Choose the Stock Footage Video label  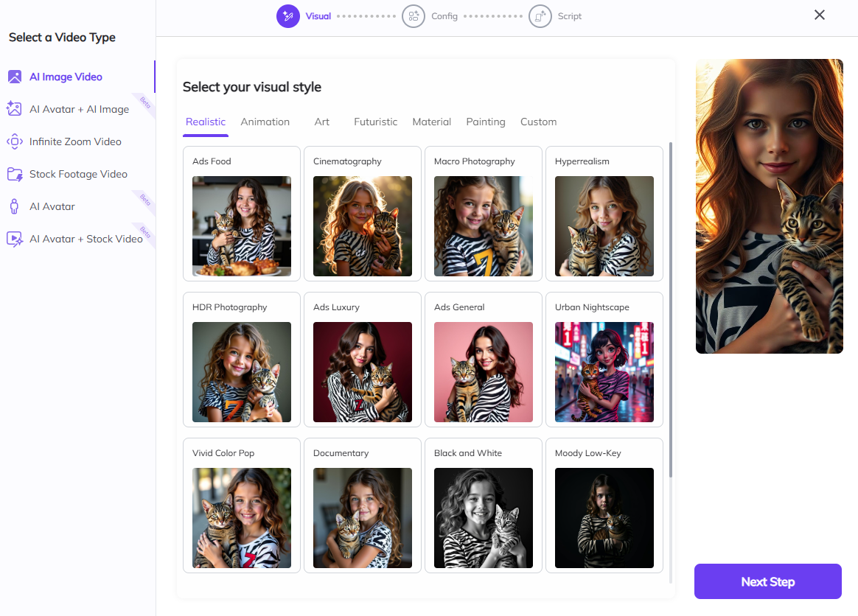78,174
